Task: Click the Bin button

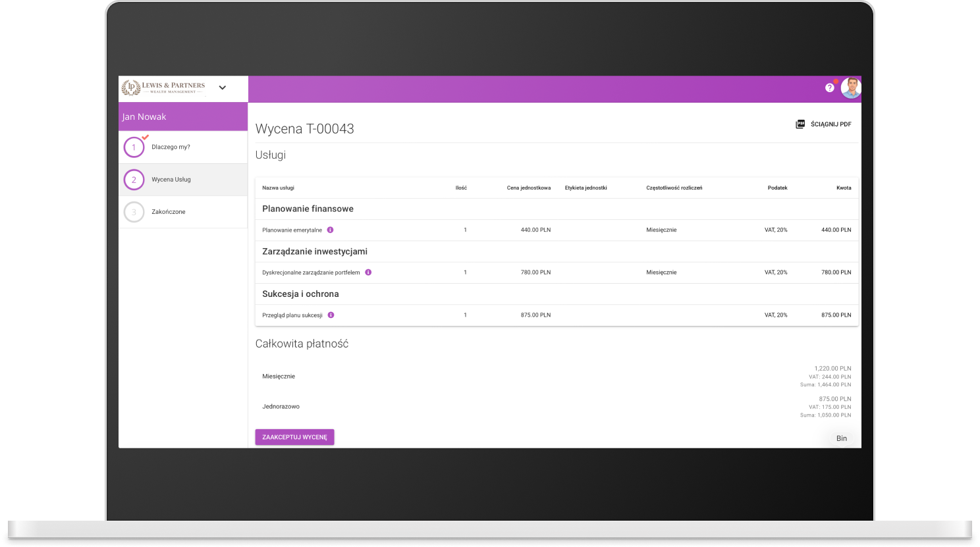Action: [x=841, y=438]
